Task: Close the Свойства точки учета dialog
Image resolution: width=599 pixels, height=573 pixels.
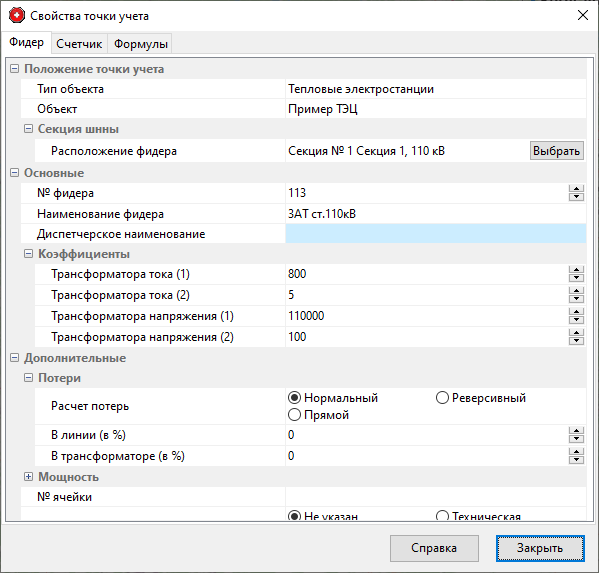Action: point(583,15)
